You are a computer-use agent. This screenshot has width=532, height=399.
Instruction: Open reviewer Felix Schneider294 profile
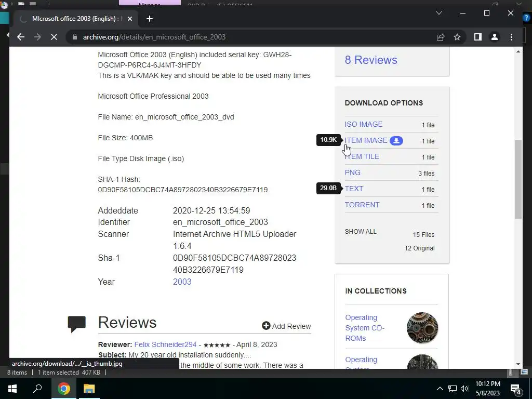pyautogui.click(x=165, y=344)
